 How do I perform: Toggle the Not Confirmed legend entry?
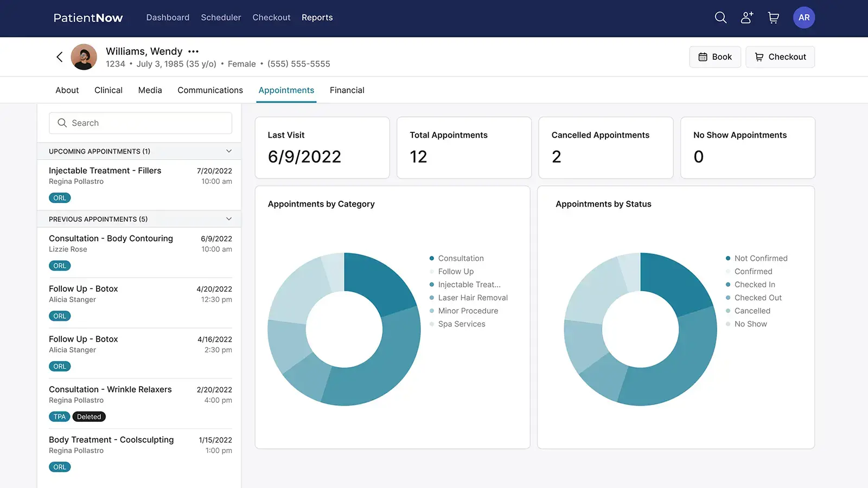(x=757, y=258)
